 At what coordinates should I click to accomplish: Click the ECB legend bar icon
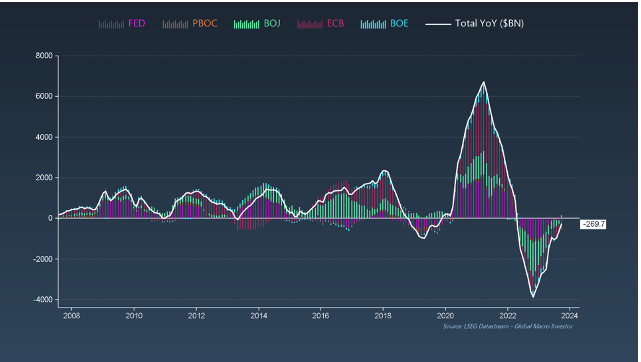(310, 25)
